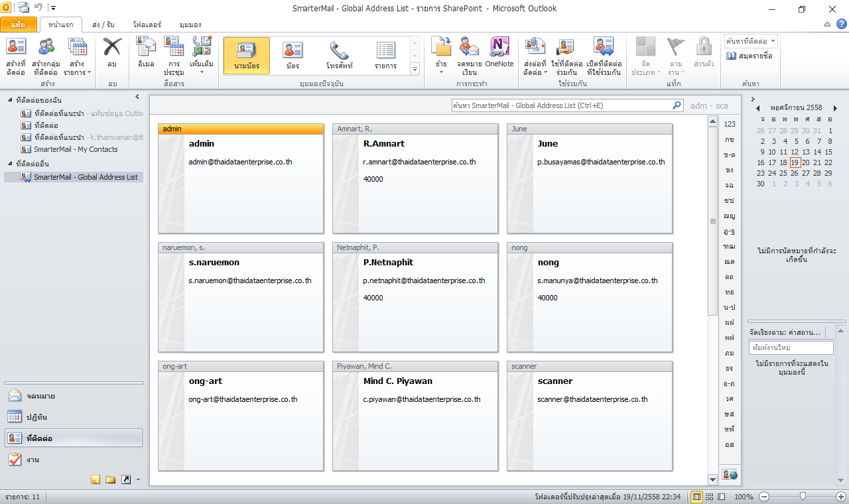Click the Follow Up flag icon
Image resolution: width=849 pixels, height=504 pixels.
coord(676,46)
